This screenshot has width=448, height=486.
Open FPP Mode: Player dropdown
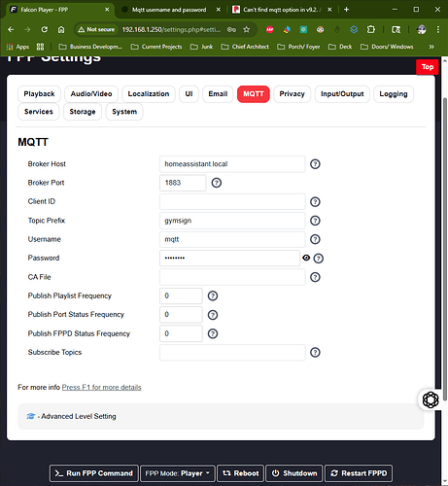(x=178, y=473)
